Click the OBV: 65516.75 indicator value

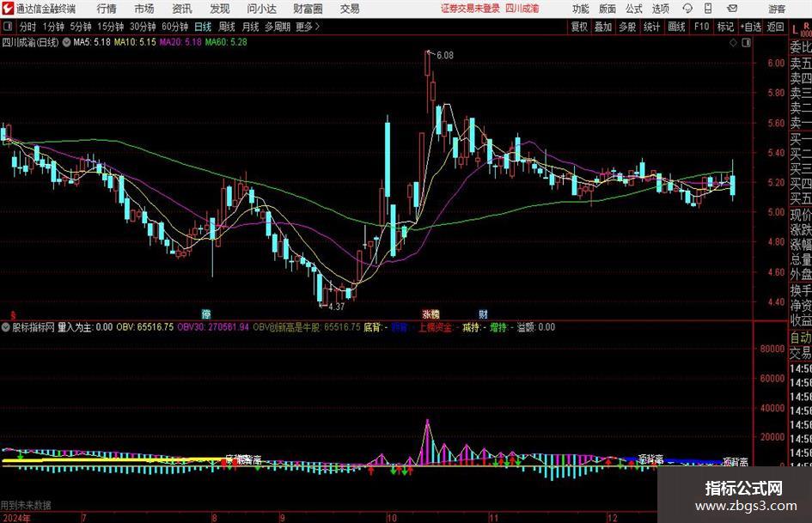click(144, 327)
